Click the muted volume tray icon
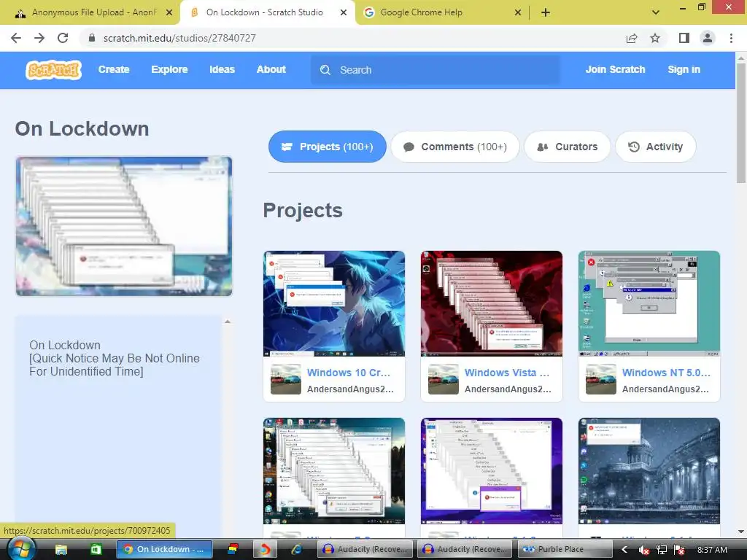 643,550
